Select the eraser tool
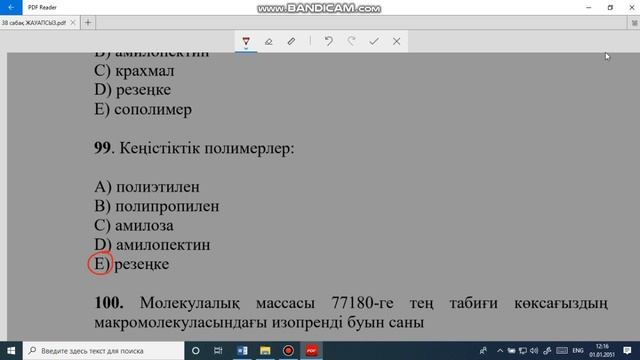The image size is (640, 360). pyautogui.click(x=269, y=41)
